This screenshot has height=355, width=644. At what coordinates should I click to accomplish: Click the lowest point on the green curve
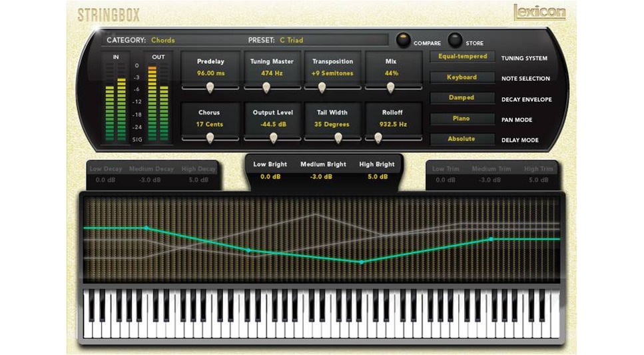[362, 262]
